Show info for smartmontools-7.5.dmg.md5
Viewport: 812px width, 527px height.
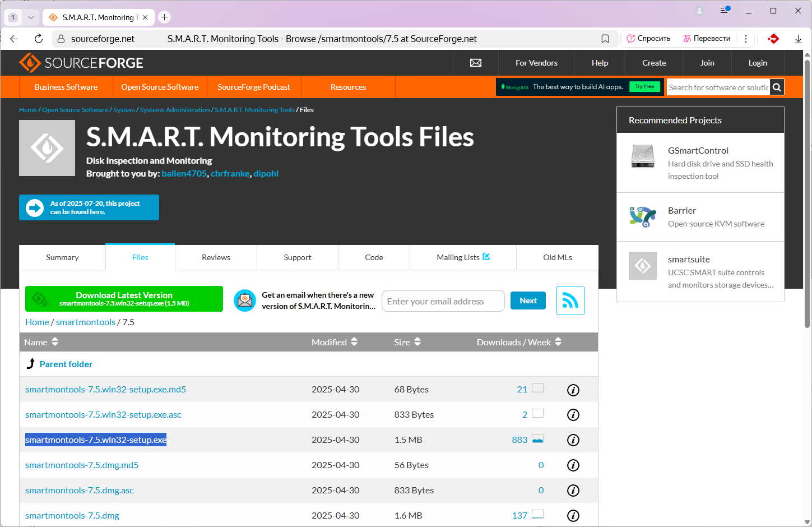click(x=573, y=465)
